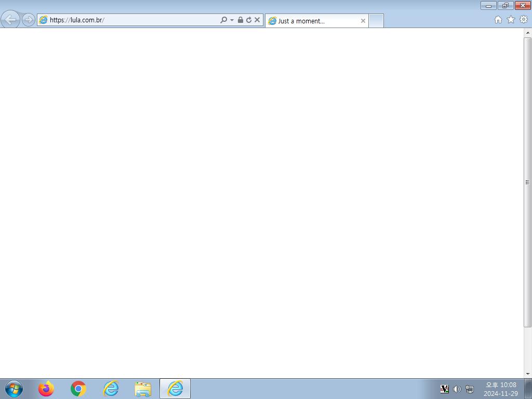The image size is (532, 399).
Task: Select the 'Just a moment...' tab
Action: [x=316, y=21]
